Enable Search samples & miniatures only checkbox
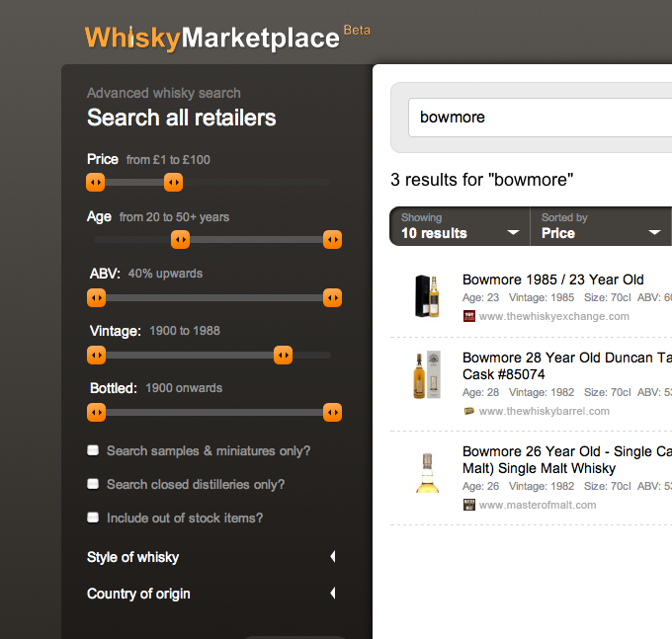The width and height of the screenshot is (672, 639). pyautogui.click(x=93, y=450)
